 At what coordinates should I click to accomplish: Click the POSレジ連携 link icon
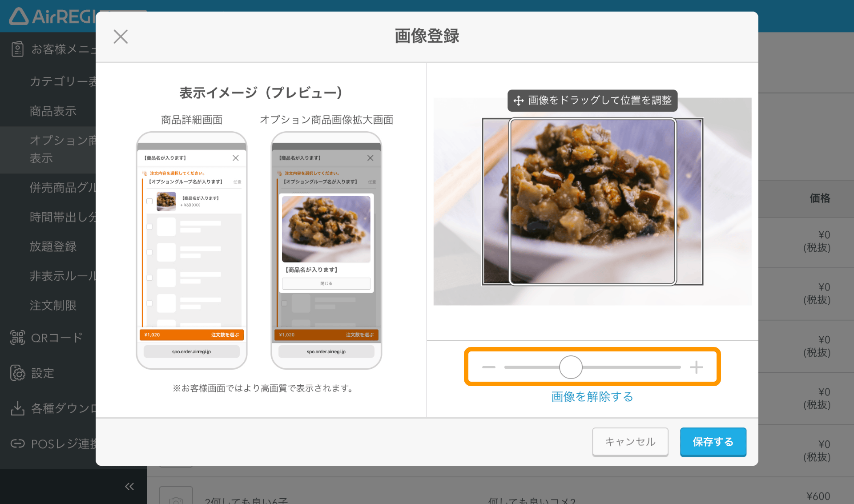click(x=17, y=444)
